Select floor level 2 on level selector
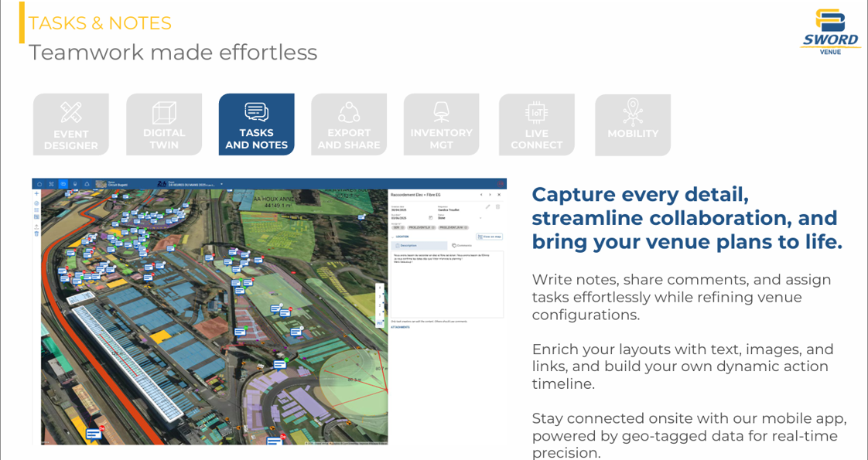Viewport: 868px width, 460px height. [x=380, y=305]
